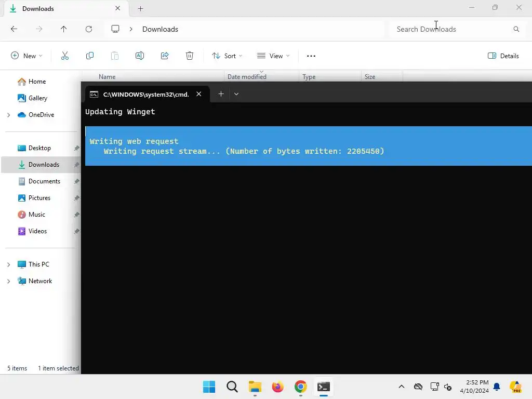
Task: Click the Cut scissors icon in toolbar
Action: click(65, 56)
